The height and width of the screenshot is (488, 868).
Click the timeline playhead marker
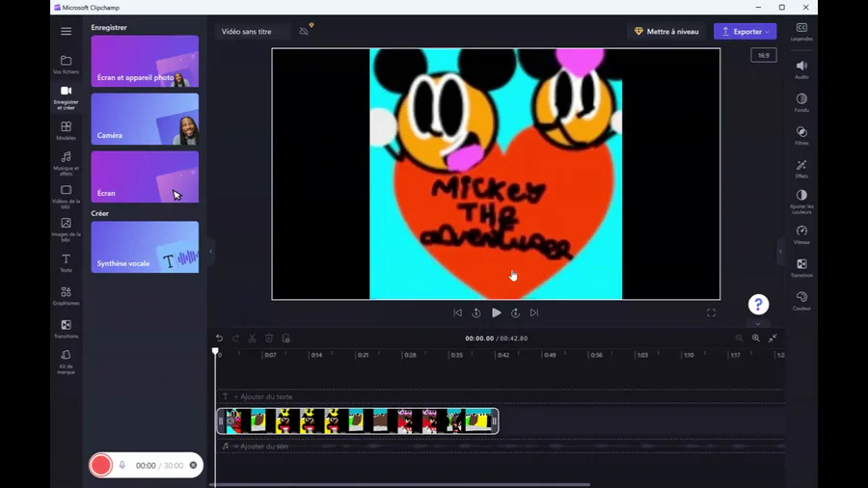tap(215, 351)
